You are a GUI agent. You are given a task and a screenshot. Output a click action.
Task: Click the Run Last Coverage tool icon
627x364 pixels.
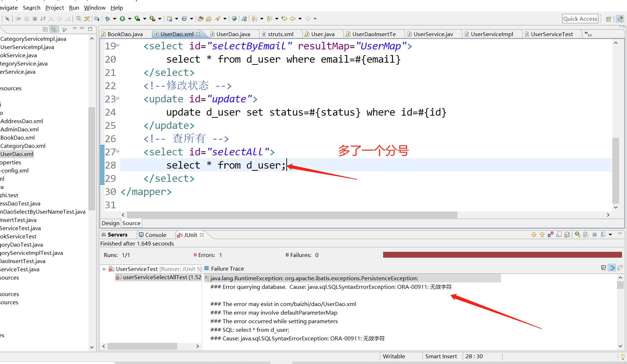(x=137, y=19)
